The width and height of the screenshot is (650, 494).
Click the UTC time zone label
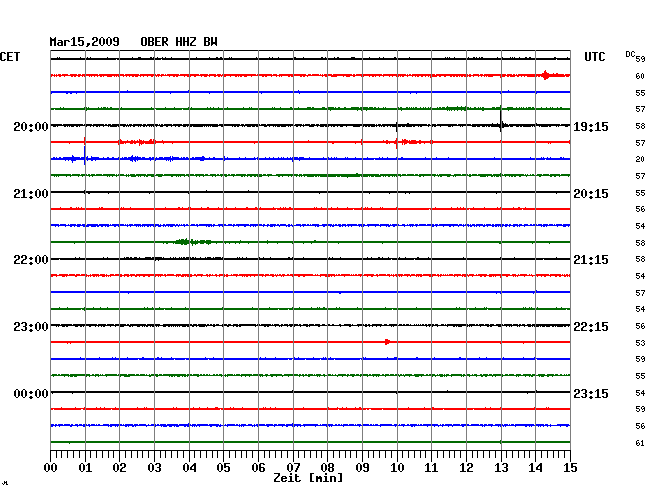[594, 57]
